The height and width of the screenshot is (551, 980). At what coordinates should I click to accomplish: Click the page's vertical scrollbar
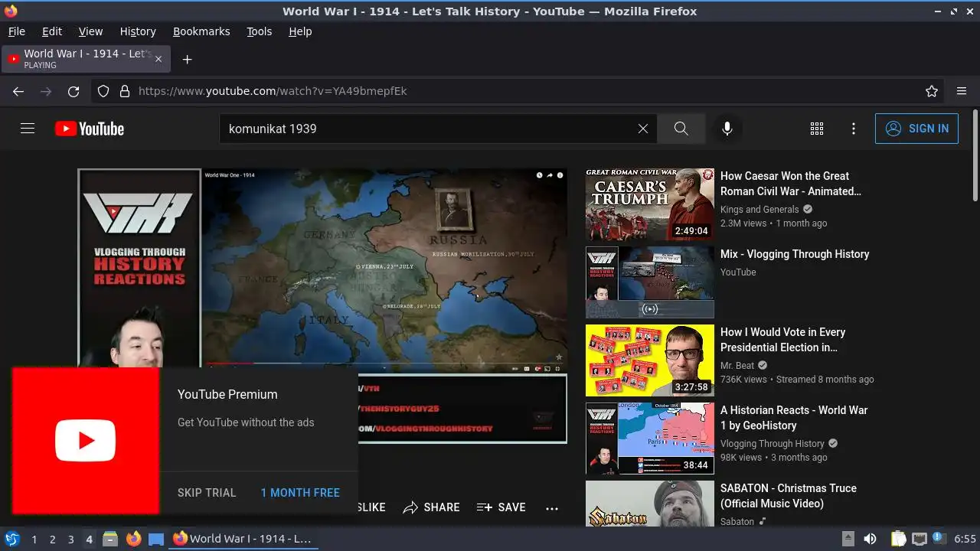click(x=975, y=157)
